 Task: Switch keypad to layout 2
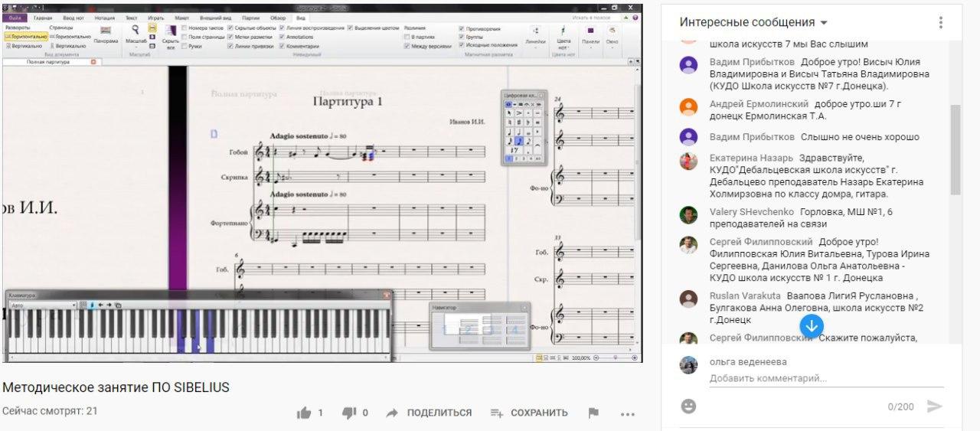point(517,158)
